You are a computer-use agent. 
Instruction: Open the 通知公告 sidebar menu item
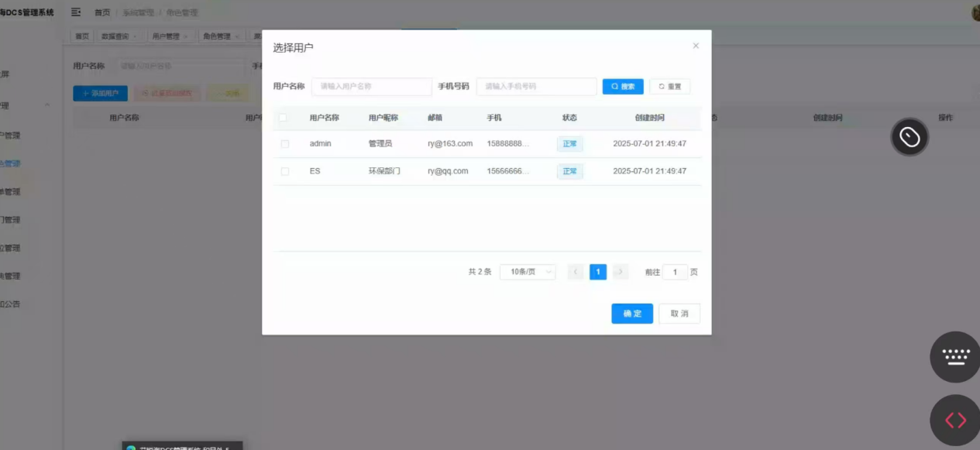(x=11, y=304)
